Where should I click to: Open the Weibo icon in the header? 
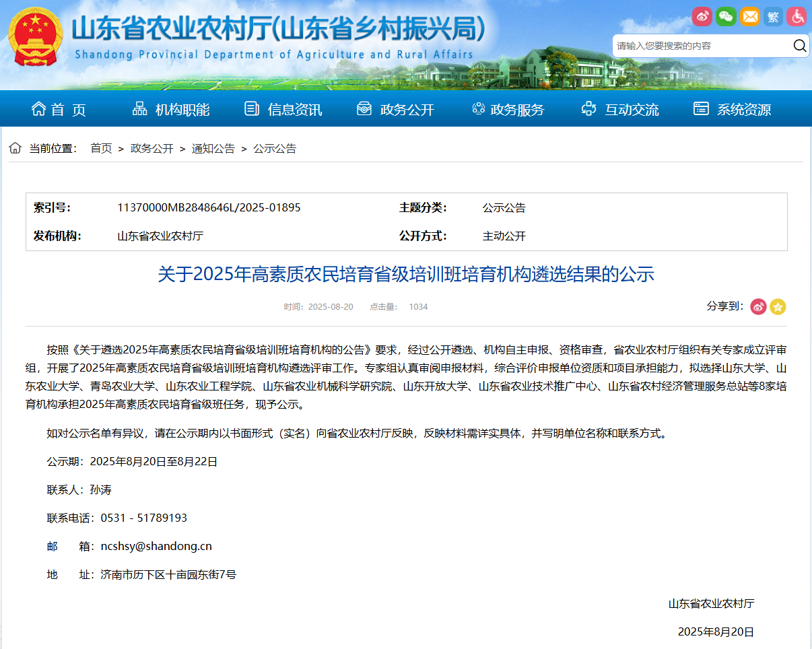coord(702,16)
